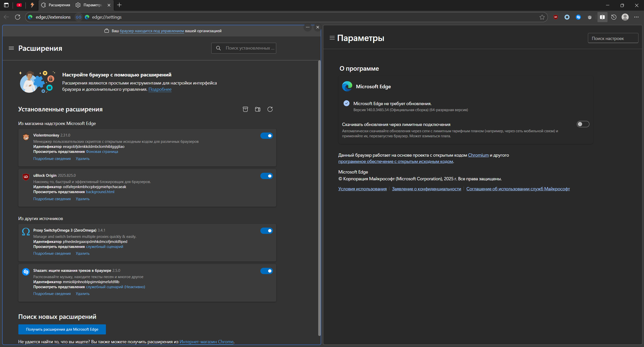Switch to the YouTube pinned tab

click(x=19, y=5)
